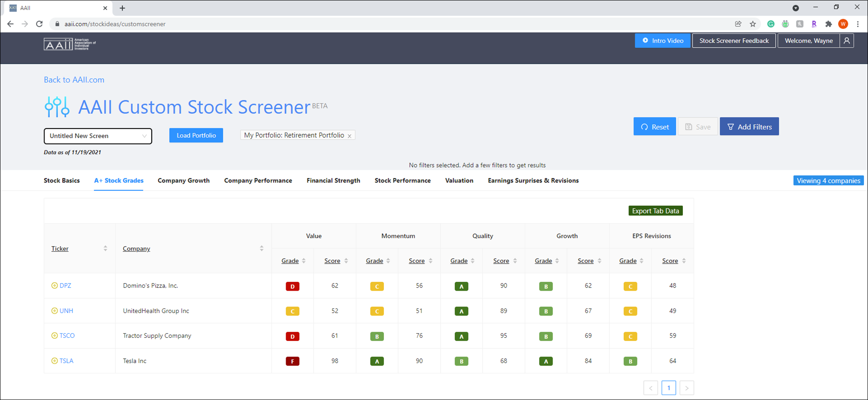Select the A+ Stock Grades tab
The height and width of the screenshot is (400, 868).
119,180
